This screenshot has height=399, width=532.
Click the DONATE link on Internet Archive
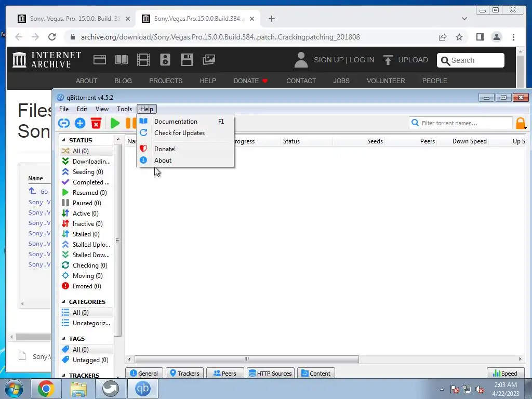tap(251, 81)
